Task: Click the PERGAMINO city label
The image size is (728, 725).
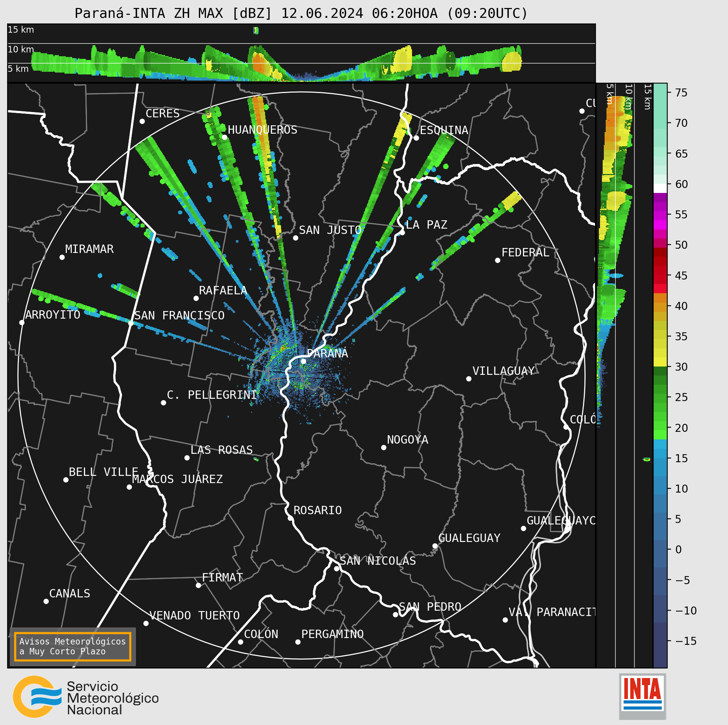Action: [x=332, y=634]
